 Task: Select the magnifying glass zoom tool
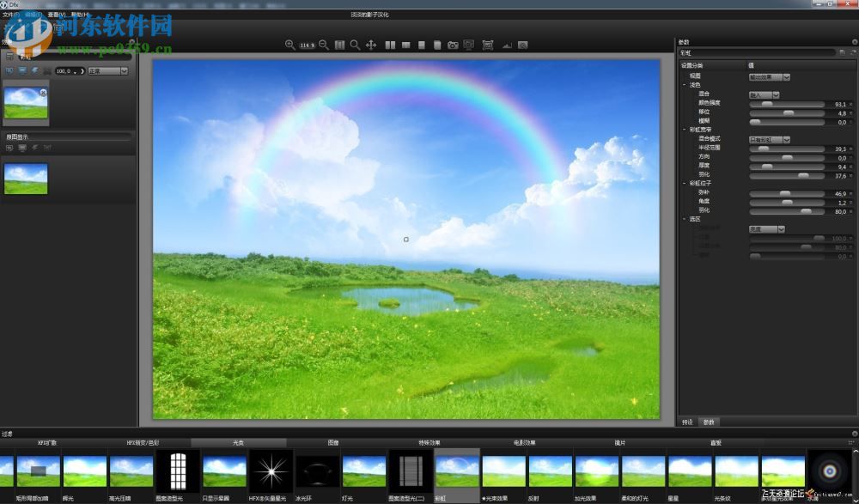coord(355,45)
